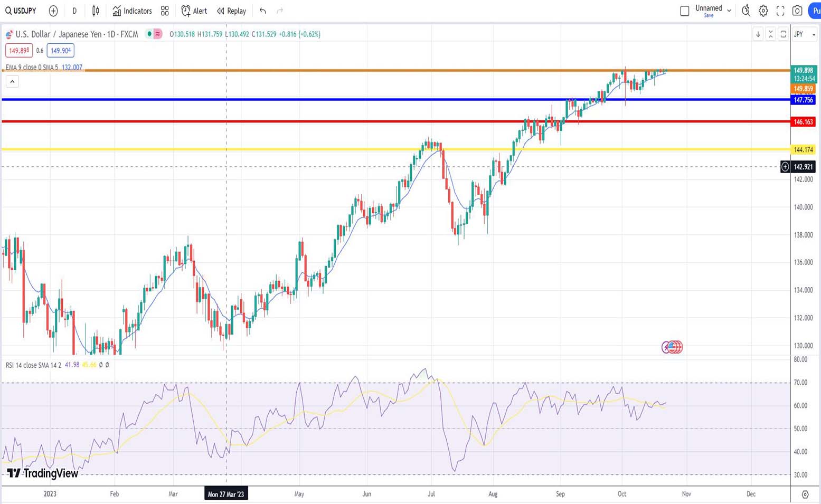Open the candlestick chart type selector
821x504 pixels.
pyautogui.click(x=96, y=11)
